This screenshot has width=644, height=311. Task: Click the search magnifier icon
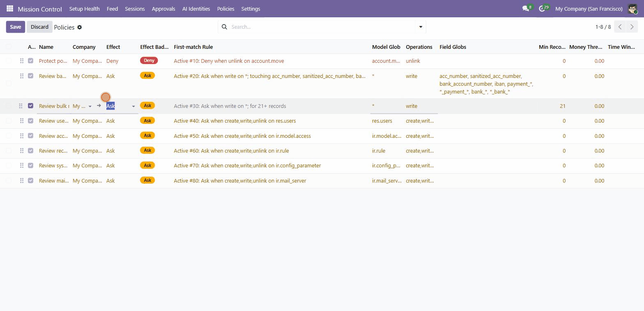click(224, 27)
